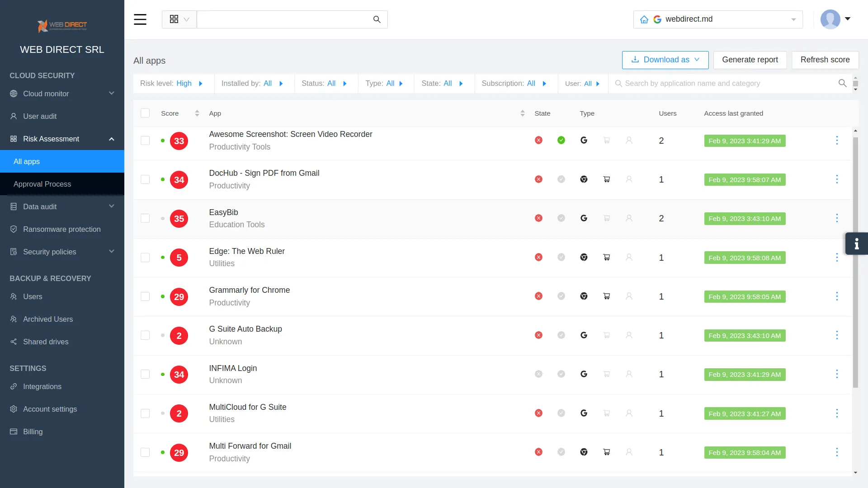Screen dimensions: 868x488
Task: Select INFIMA Login row checkbox
Action: click(x=145, y=374)
